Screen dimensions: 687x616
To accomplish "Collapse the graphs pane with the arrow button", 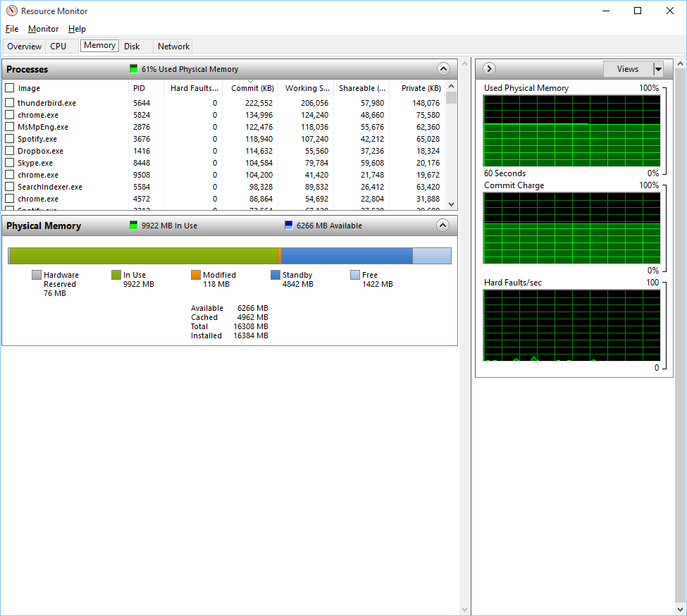I will [x=489, y=69].
